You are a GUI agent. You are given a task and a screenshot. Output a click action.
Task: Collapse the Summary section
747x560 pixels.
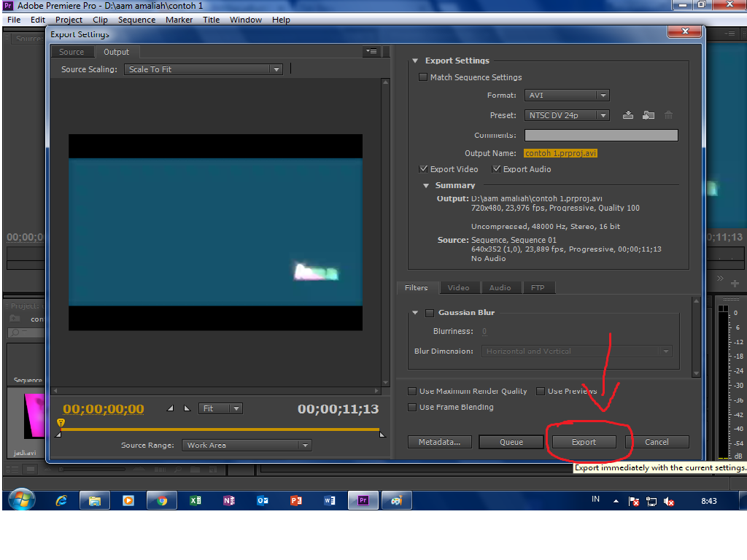coord(426,185)
